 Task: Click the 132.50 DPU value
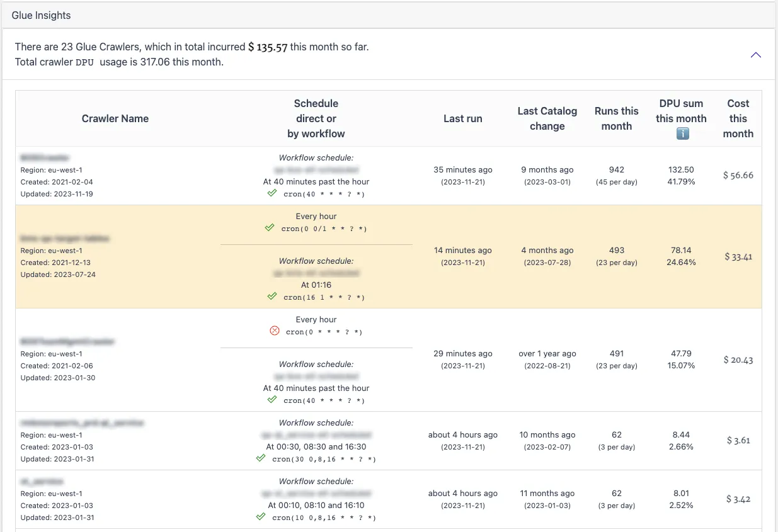(682, 169)
